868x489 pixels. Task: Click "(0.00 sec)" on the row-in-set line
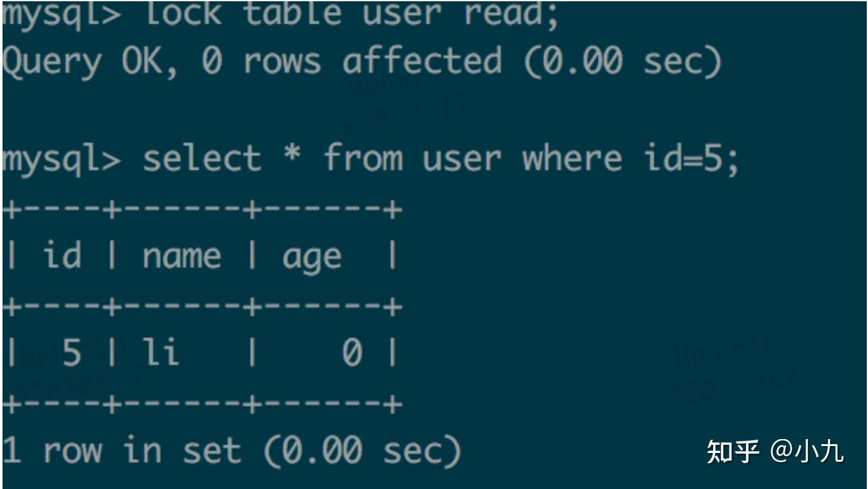361,451
